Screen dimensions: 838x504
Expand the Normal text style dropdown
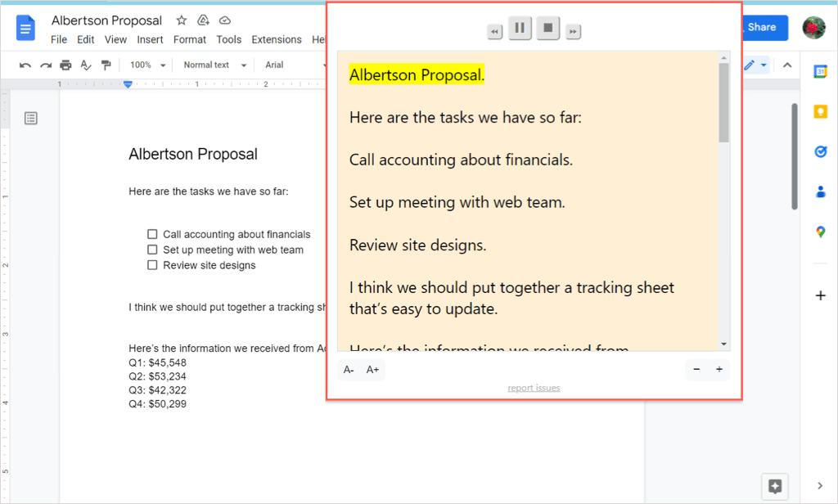click(212, 65)
